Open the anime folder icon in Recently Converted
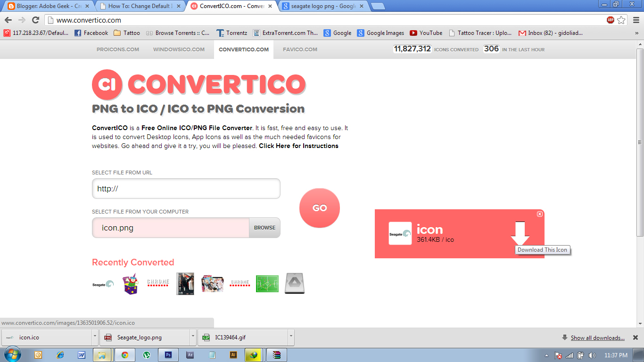644x362 pixels. click(212, 284)
